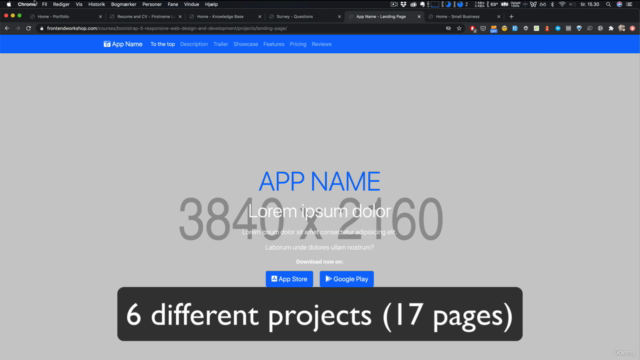Open the Apple menu
640x360 pixels.
(x=9, y=4)
